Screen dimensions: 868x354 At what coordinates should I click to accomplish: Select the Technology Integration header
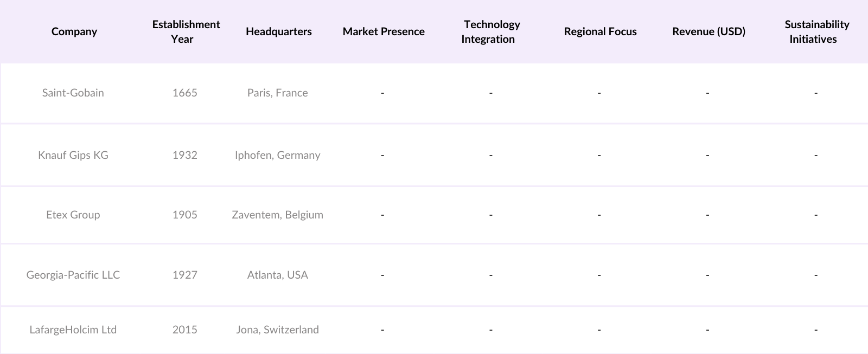[490, 31]
